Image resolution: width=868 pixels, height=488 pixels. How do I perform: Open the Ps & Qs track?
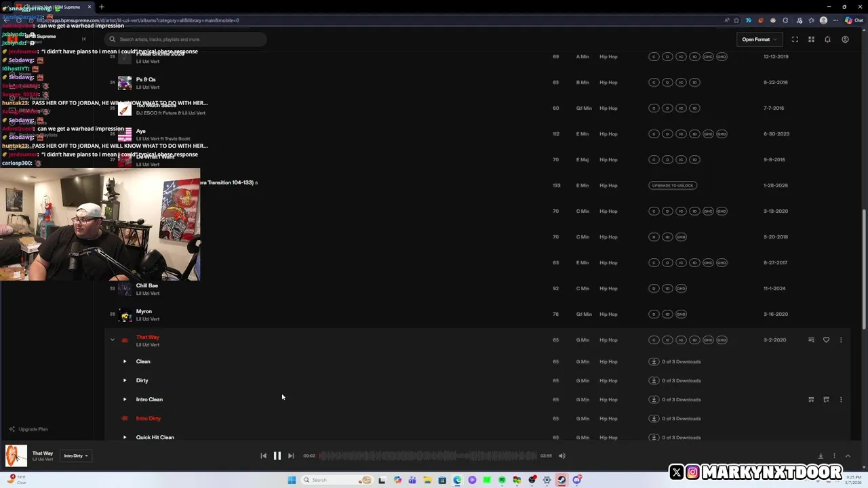coord(146,79)
